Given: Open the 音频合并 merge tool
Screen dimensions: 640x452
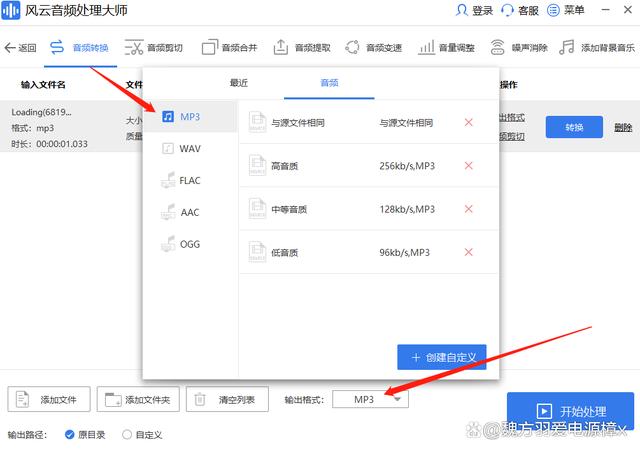Looking at the screenshot, I should coord(230,48).
